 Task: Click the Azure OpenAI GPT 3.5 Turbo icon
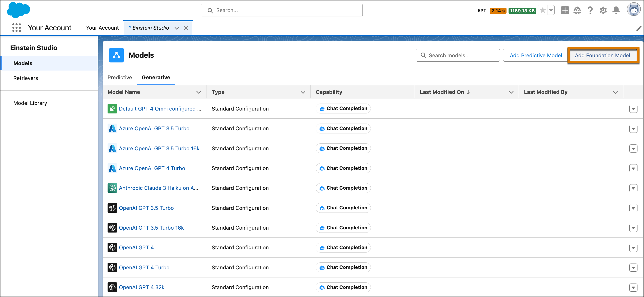click(x=112, y=128)
